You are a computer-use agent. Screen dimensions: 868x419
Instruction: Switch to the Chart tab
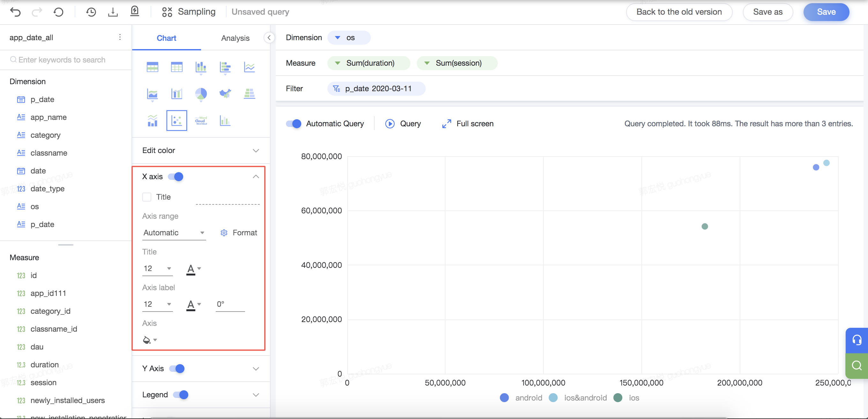167,38
